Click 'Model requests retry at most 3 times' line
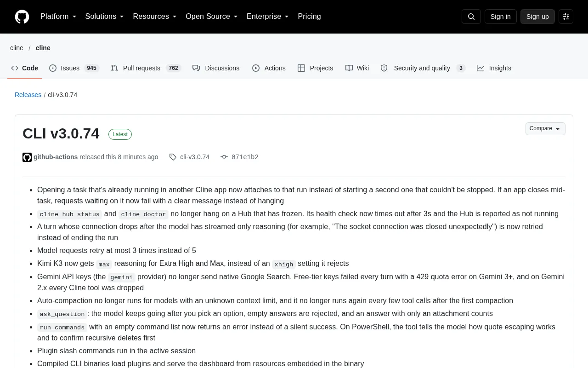588x368 pixels. click(117, 250)
